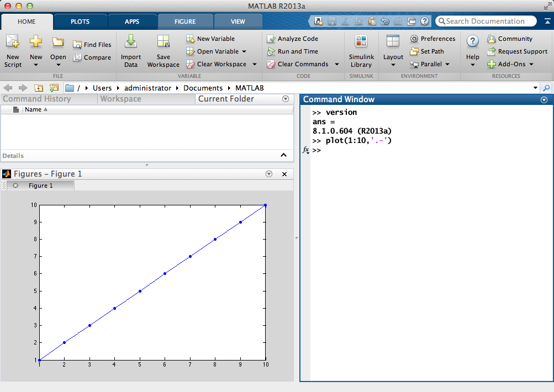
Task: Create a New Script
Action: coord(13,51)
